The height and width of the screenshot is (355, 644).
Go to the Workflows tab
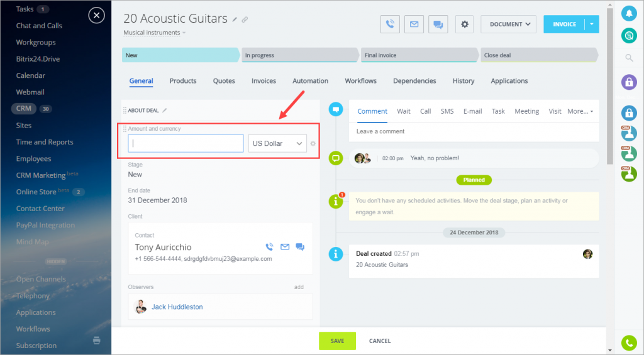[360, 81]
